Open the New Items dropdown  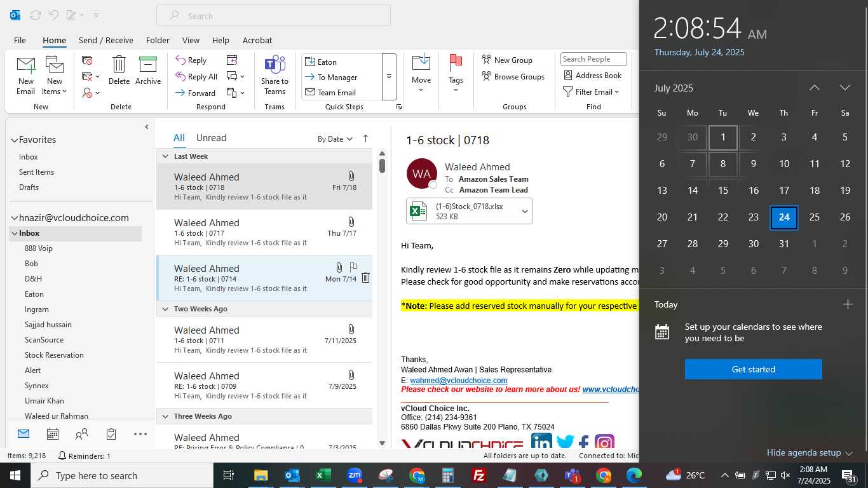click(55, 75)
